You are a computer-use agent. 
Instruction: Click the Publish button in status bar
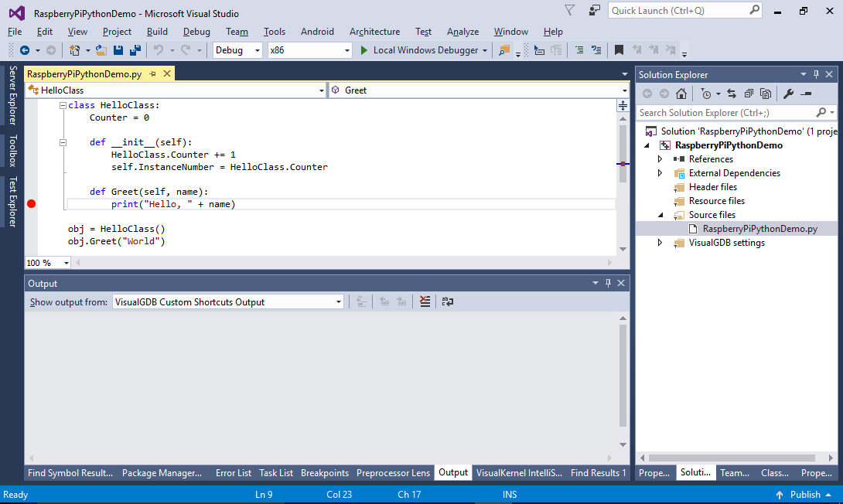click(x=804, y=495)
